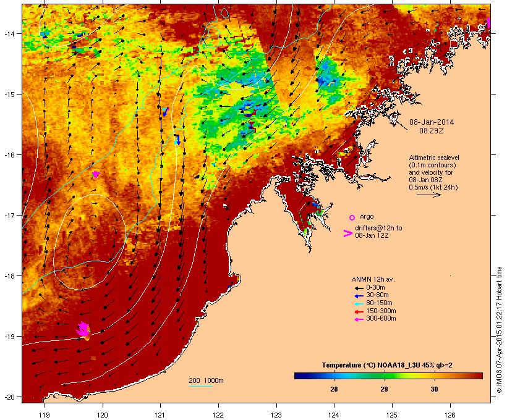
Task: Click the temperature colorbar at 30 degrees
Action: click(x=434, y=376)
